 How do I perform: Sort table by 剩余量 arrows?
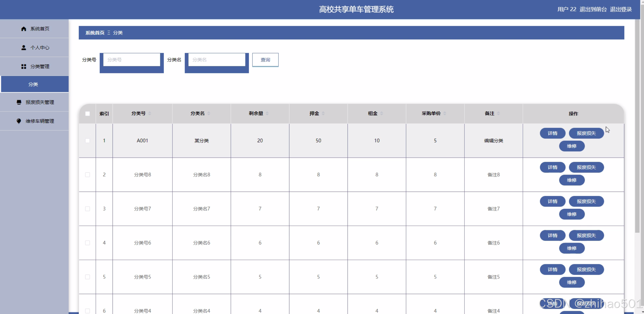click(x=267, y=114)
